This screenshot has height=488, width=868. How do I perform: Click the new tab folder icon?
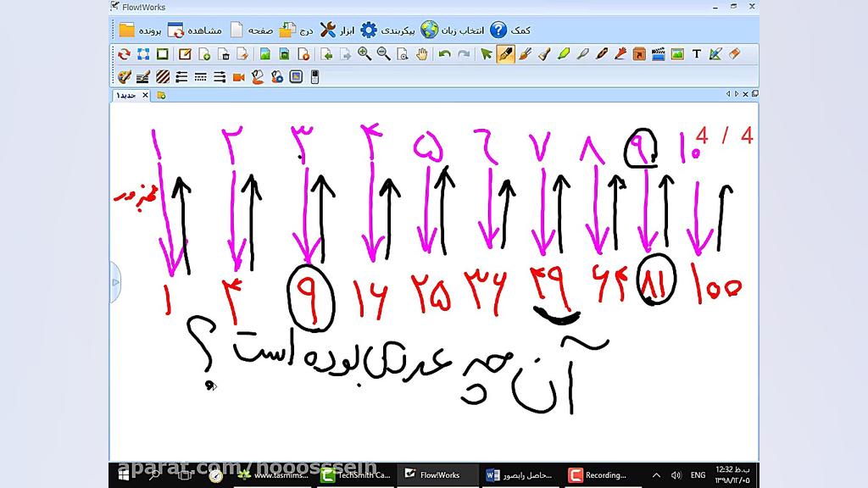click(161, 95)
